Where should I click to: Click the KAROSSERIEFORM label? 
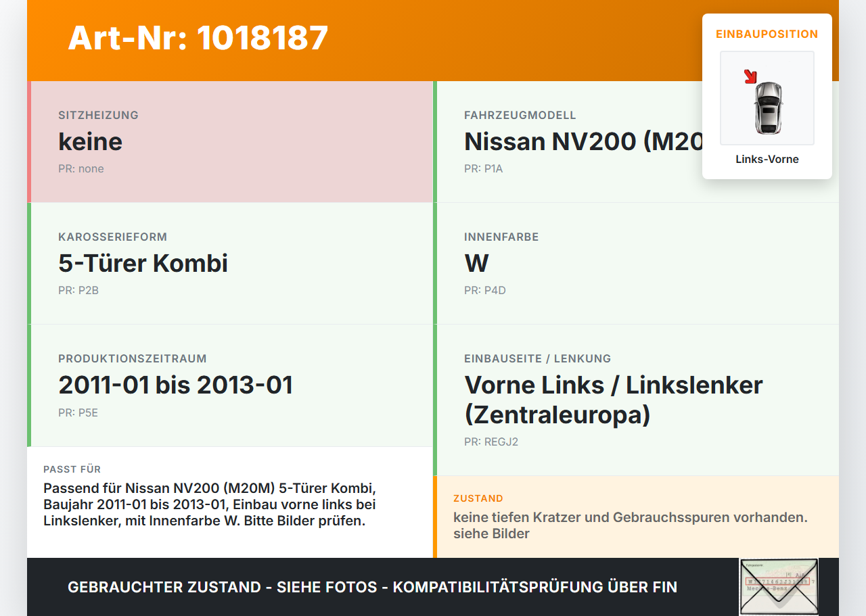tap(112, 237)
